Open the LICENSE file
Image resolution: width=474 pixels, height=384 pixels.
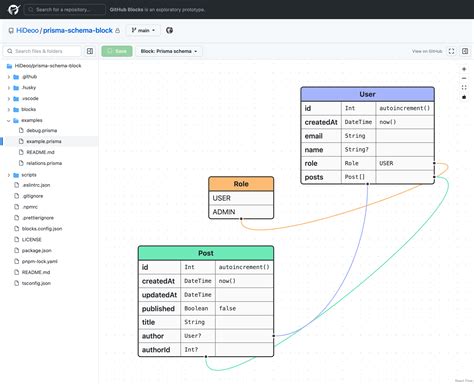click(x=32, y=240)
